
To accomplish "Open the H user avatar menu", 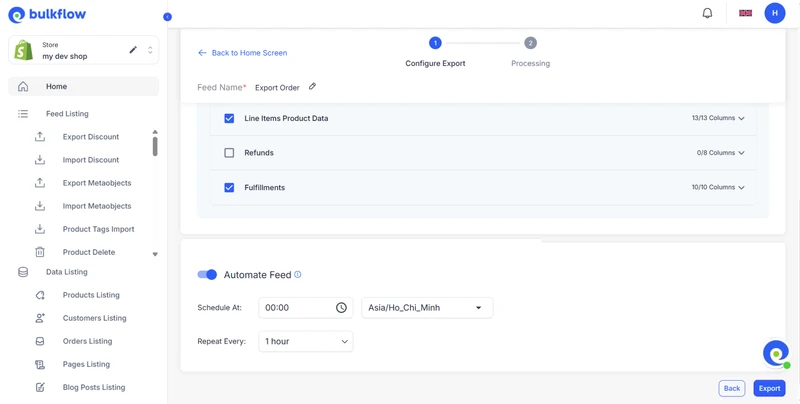I will pos(774,13).
